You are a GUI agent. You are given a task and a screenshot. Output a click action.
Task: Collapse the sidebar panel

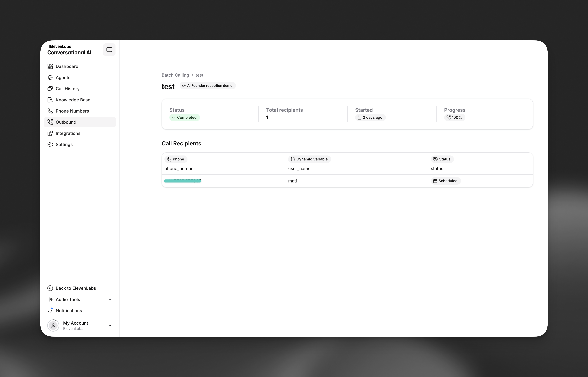point(109,49)
